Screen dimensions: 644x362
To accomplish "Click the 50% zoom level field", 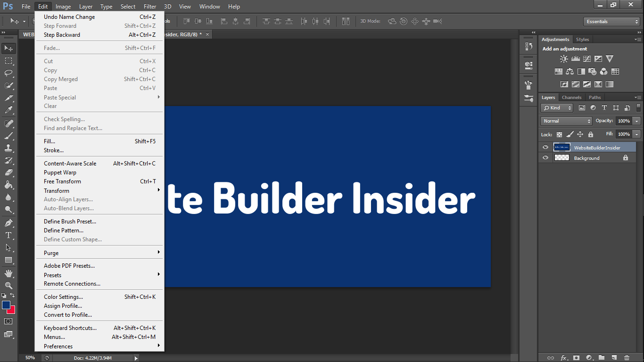I will pos(30,358).
